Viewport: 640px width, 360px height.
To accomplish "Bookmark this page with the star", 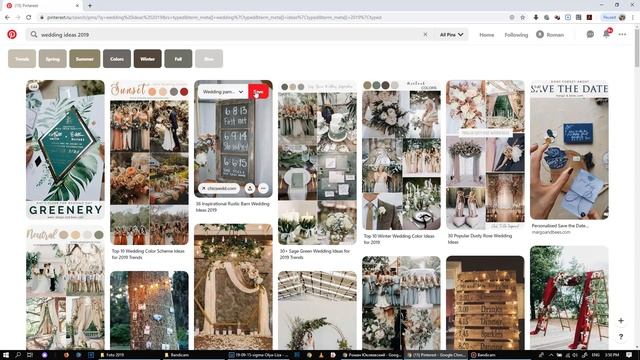I will pyautogui.click(x=522, y=18).
